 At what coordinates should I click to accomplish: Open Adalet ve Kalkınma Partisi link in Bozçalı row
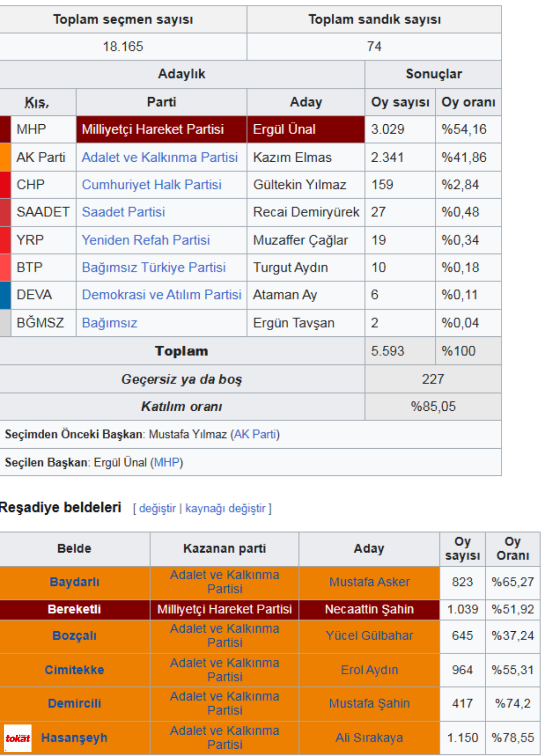(x=224, y=636)
